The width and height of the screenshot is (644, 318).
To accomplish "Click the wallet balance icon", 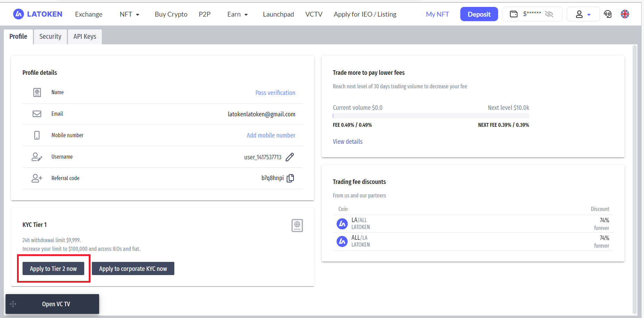I will point(514,14).
